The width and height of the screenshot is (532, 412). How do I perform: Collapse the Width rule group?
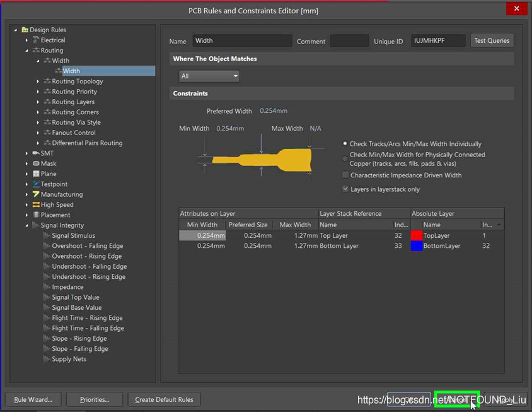[x=38, y=61]
